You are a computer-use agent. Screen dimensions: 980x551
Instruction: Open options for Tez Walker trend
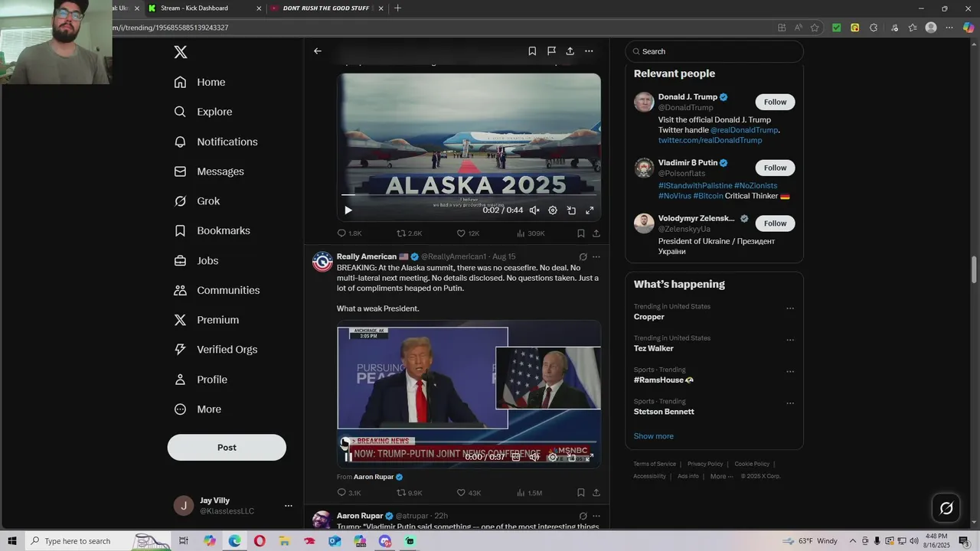click(790, 341)
